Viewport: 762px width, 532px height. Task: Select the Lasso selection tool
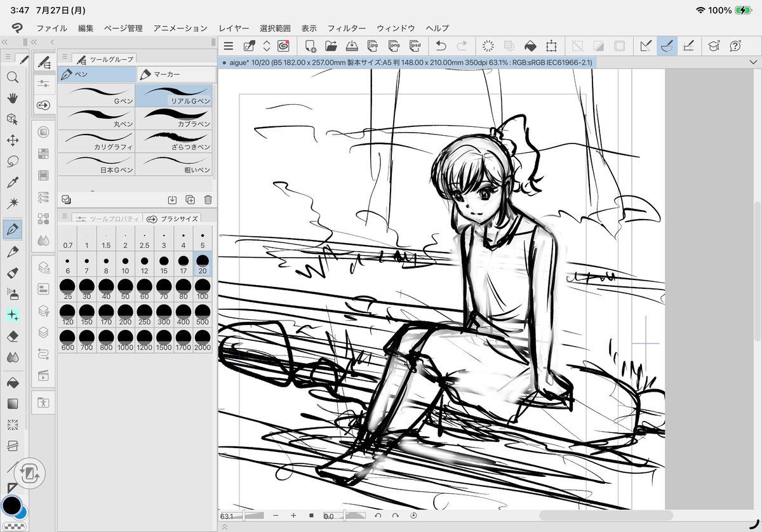pos(12,161)
